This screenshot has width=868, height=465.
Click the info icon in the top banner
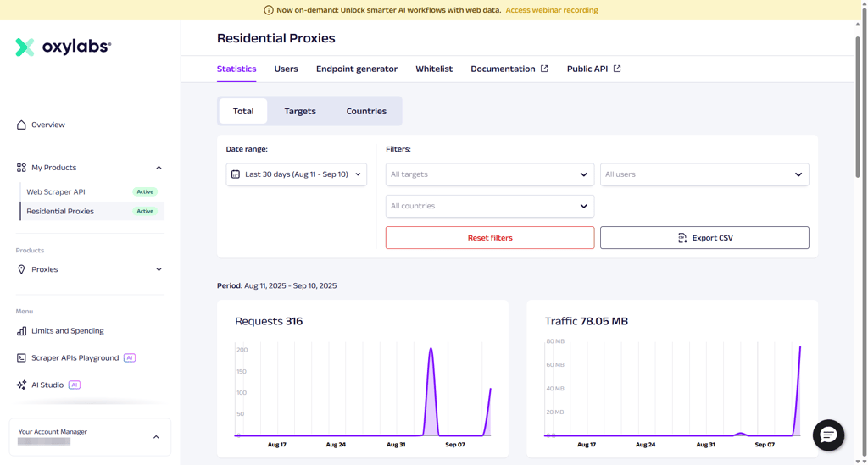269,10
